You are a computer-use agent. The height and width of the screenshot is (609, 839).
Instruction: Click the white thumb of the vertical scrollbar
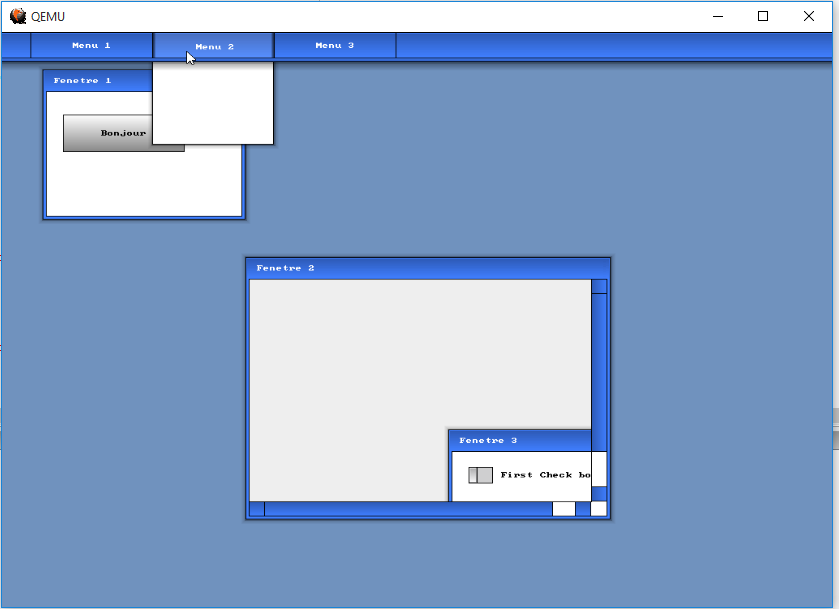pyautogui.click(x=599, y=469)
